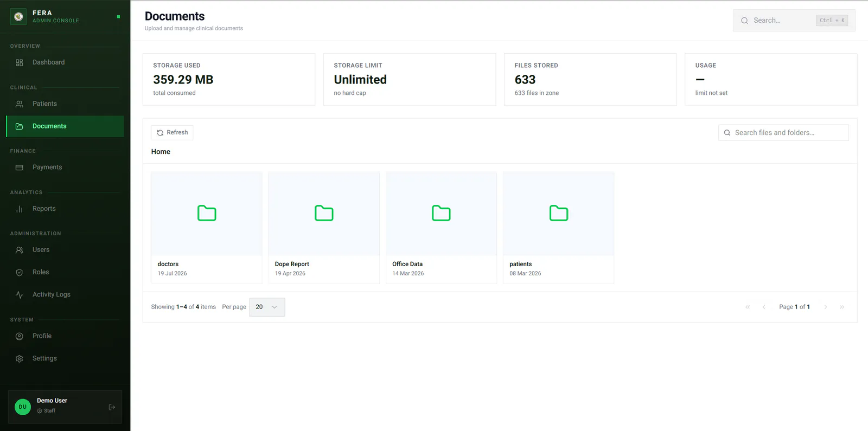
Task: Open Profile page
Action: [65, 336]
